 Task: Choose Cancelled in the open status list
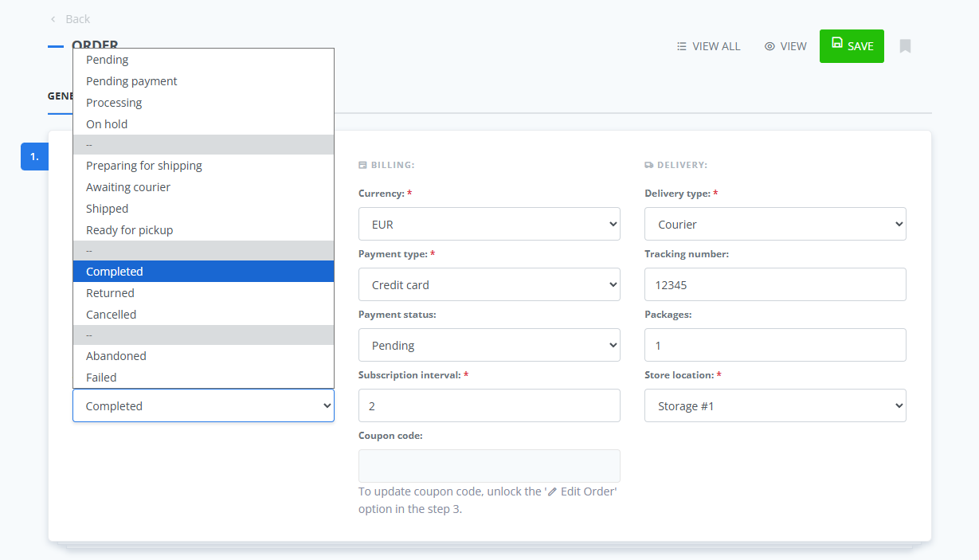pos(110,314)
